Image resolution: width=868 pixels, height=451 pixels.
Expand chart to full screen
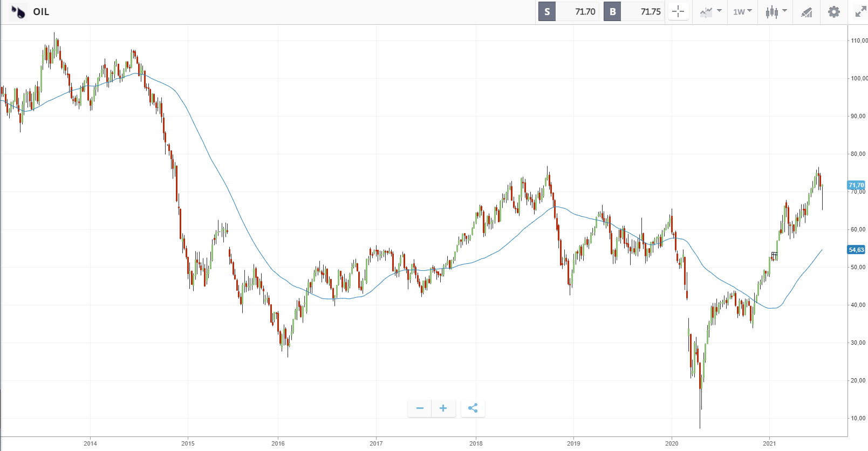point(860,12)
